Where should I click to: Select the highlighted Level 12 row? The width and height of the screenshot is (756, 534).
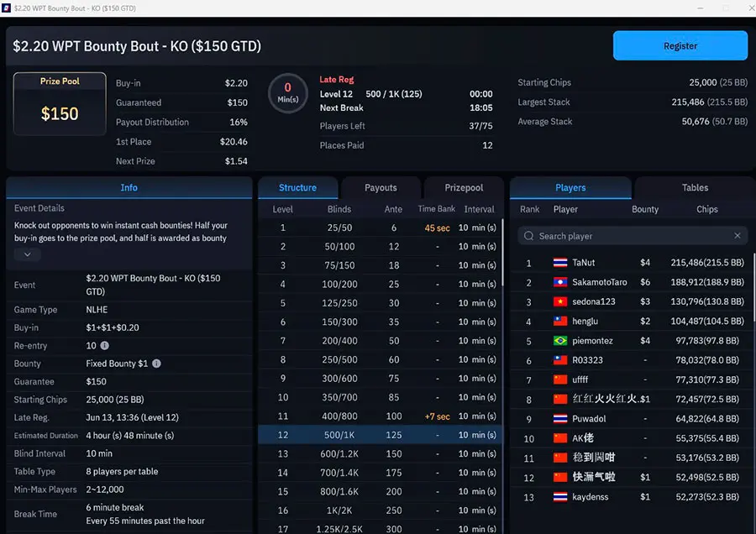tap(378, 435)
